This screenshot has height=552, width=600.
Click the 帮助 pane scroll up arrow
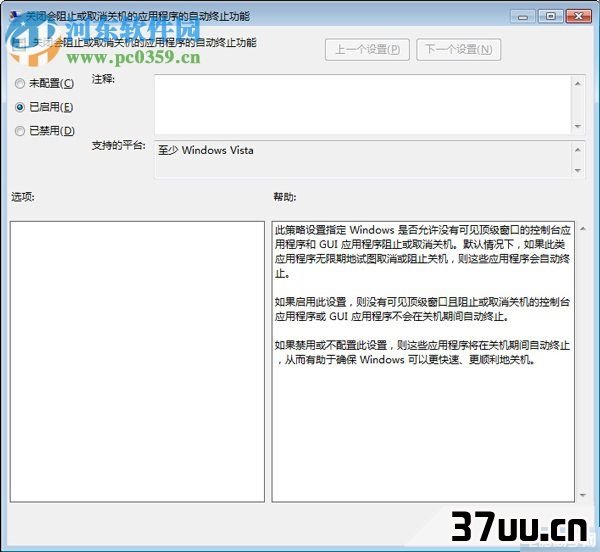click(x=583, y=229)
